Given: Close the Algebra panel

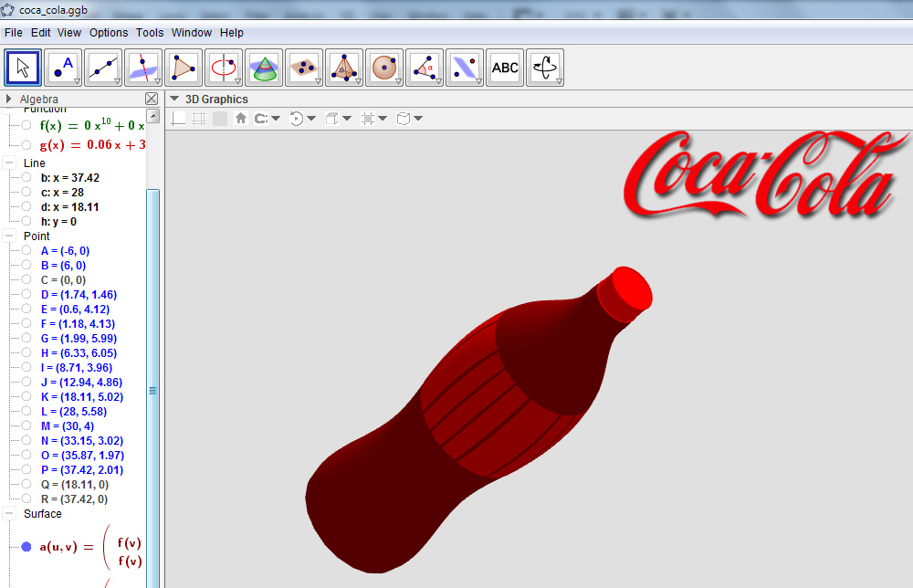Looking at the screenshot, I should [x=152, y=99].
